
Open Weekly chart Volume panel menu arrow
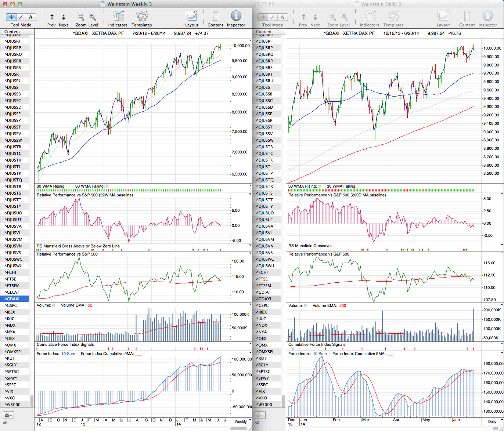(x=251, y=304)
